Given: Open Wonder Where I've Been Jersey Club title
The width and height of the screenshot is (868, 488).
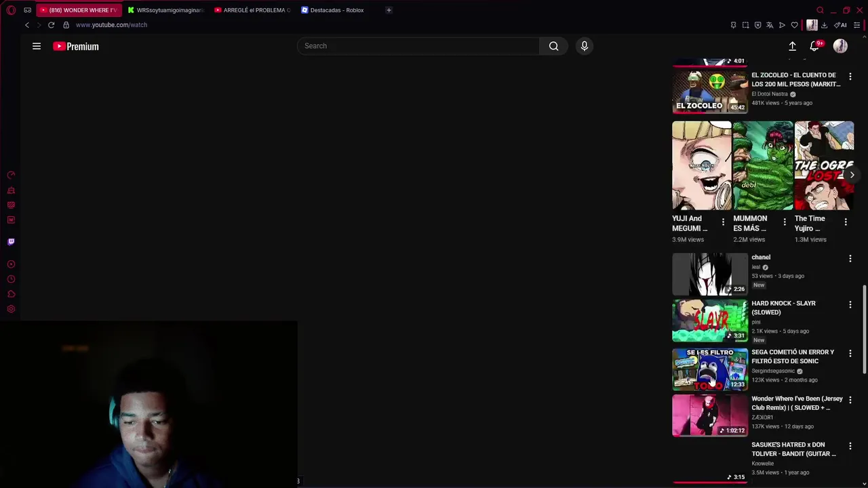Looking at the screenshot, I should [797, 403].
